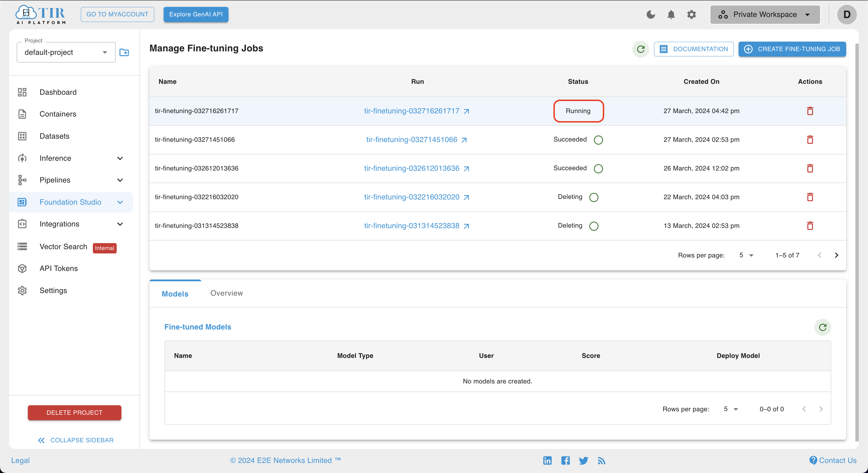Expand the Pipelines menu chevron
Image resolution: width=868 pixels, height=473 pixels.
point(120,180)
